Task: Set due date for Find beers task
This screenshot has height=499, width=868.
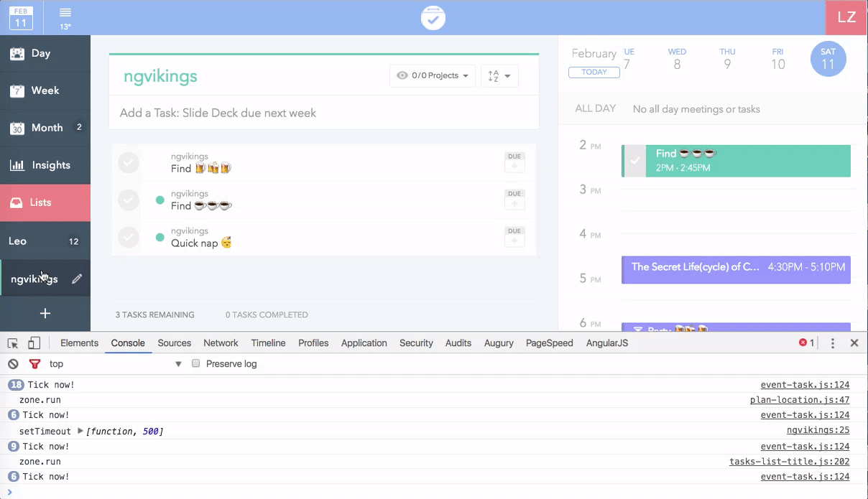Action: [x=514, y=162]
